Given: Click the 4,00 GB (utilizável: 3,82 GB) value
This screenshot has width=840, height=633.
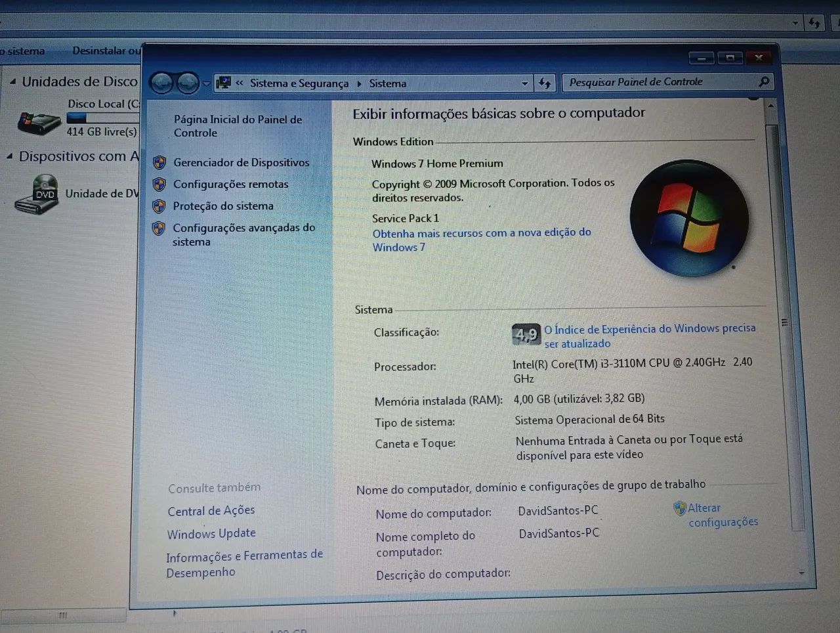Looking at the screenshot, I should point(579,399).
